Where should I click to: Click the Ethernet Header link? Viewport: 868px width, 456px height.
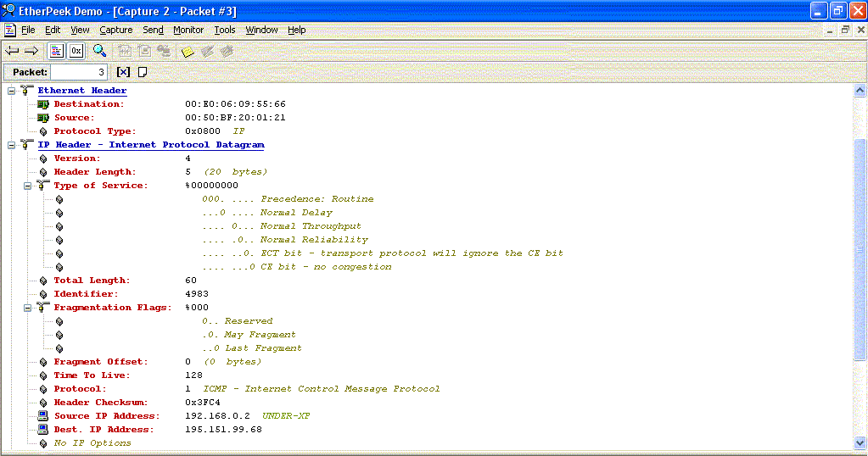[x=82, y=91]
